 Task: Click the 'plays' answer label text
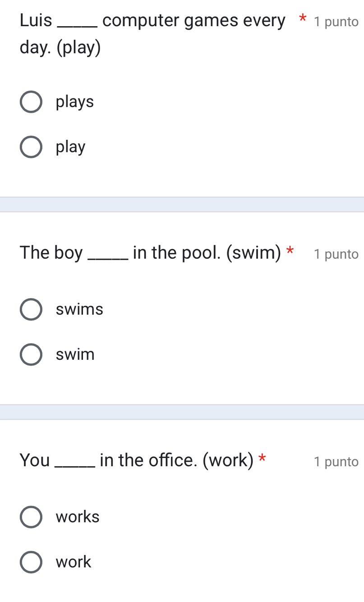(75, 102)
